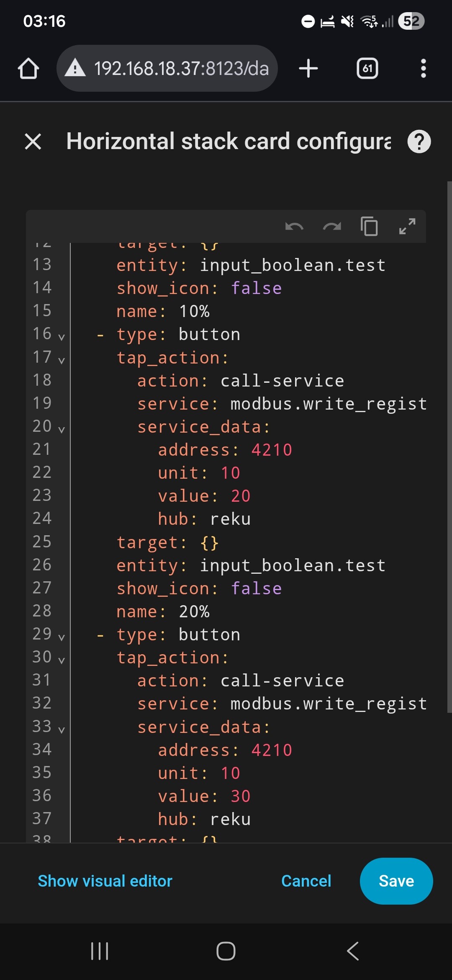The image size is (452, 980).
Task: Fold the service_data block at line 33
Action: point(62,730)
